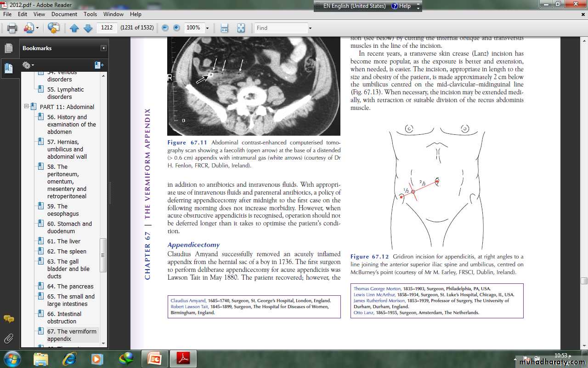This screenshot has height=368, width=588.
Task: Click the zoom out minus button
Action: point(165,28)
